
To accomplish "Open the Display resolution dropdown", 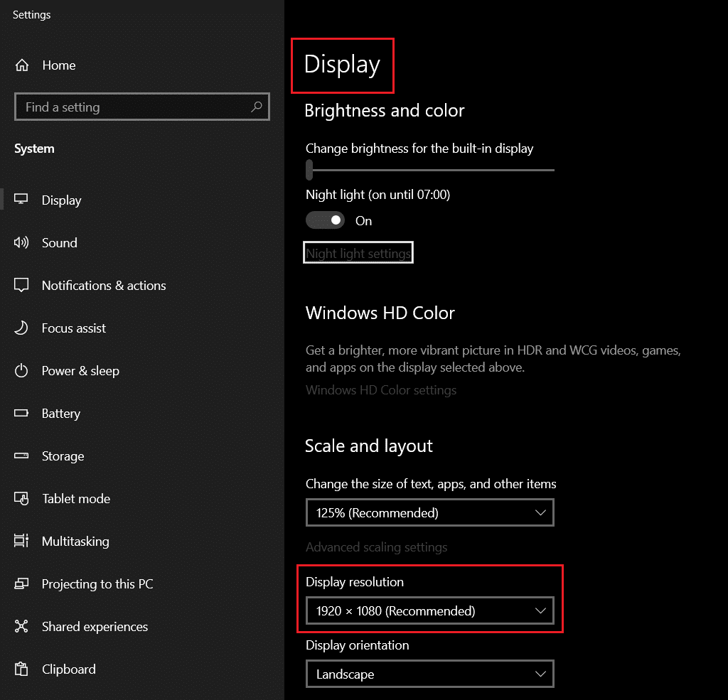I will click(429, 610).
